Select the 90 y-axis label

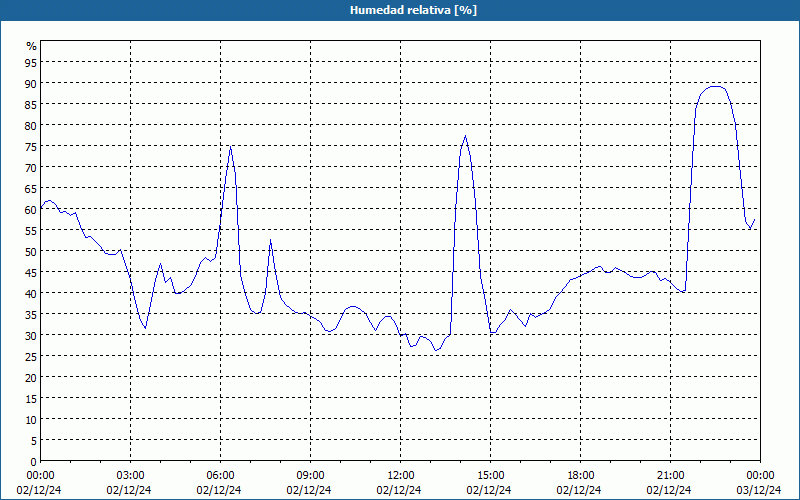pos(31,84)
